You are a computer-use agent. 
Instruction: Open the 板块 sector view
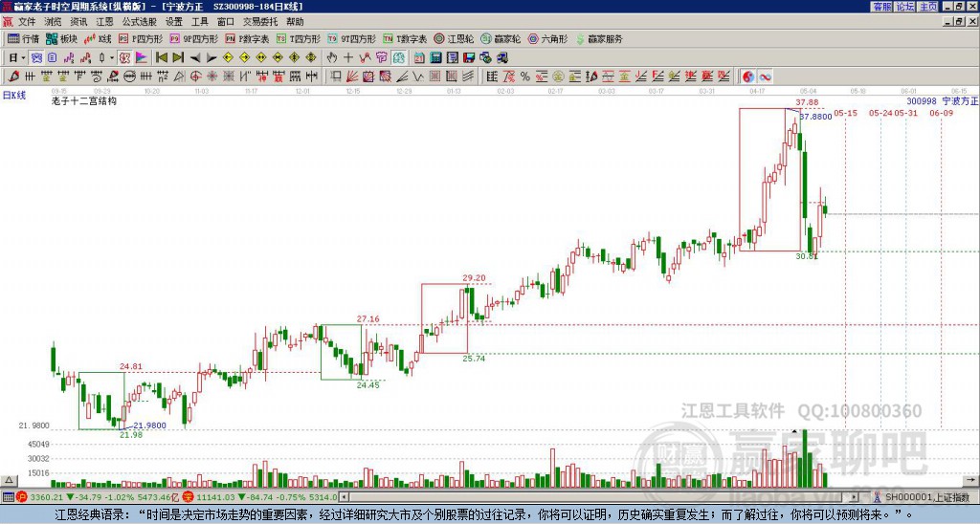[62, 38]
